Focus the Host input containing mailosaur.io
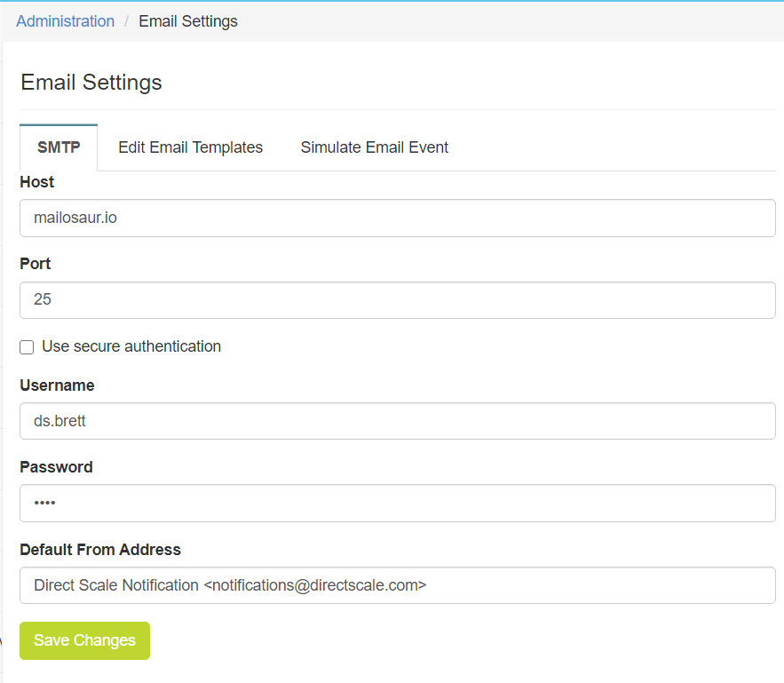 click(x=397, y=218)
